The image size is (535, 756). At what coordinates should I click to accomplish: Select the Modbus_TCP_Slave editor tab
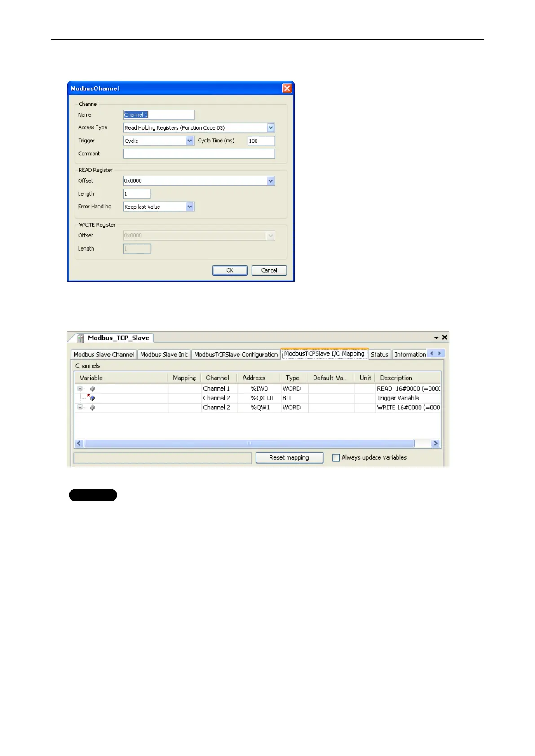pos(114,338)
